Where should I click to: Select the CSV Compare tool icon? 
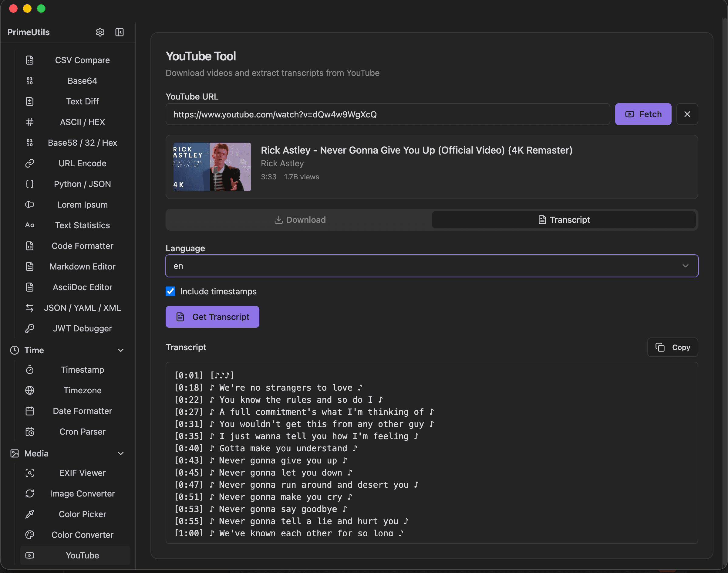[30, 60]
